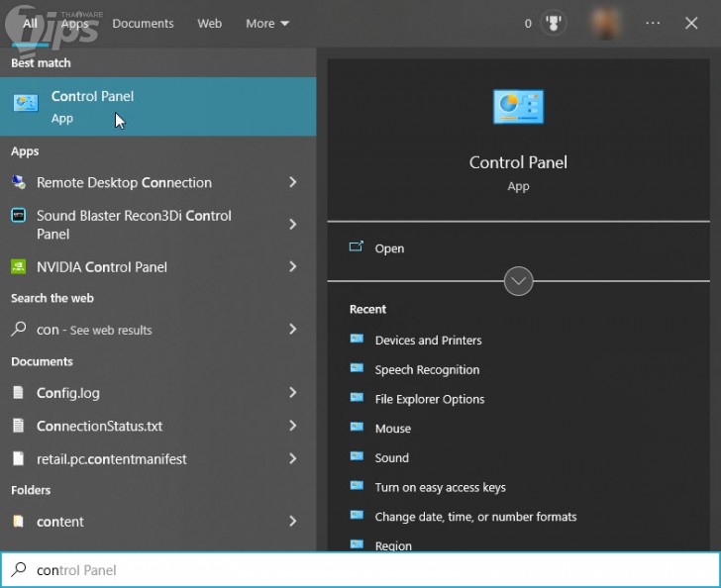Click the Devices and Printers icon
Screen dimensions: 721x588
coord(357,339)
